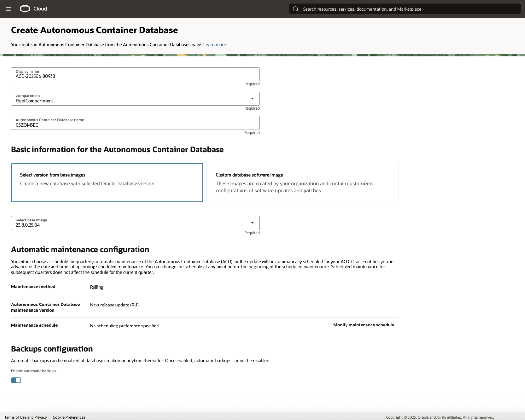Viewport: 525px width, 420px height.
Task: Edit the Autonomous Container Database name field
Action: pyautogui.click(x=135, y=123)
